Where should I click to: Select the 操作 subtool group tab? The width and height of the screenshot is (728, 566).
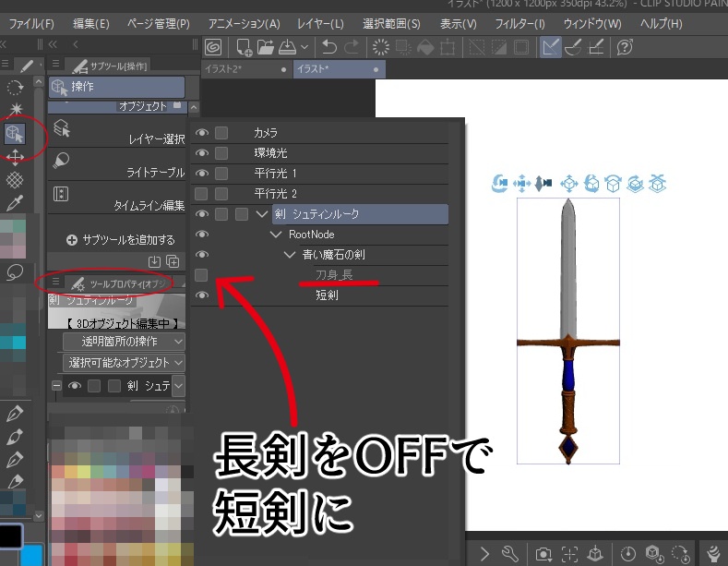point(116,87)
